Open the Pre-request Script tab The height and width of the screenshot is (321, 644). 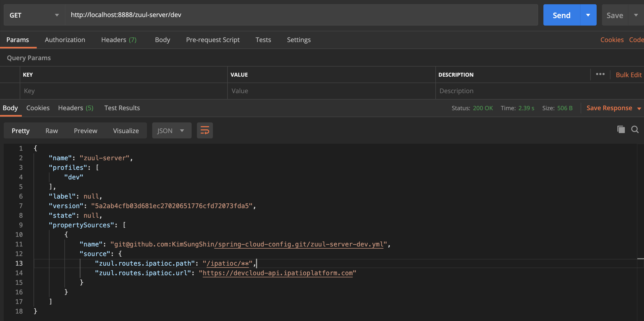click(213, 40)
